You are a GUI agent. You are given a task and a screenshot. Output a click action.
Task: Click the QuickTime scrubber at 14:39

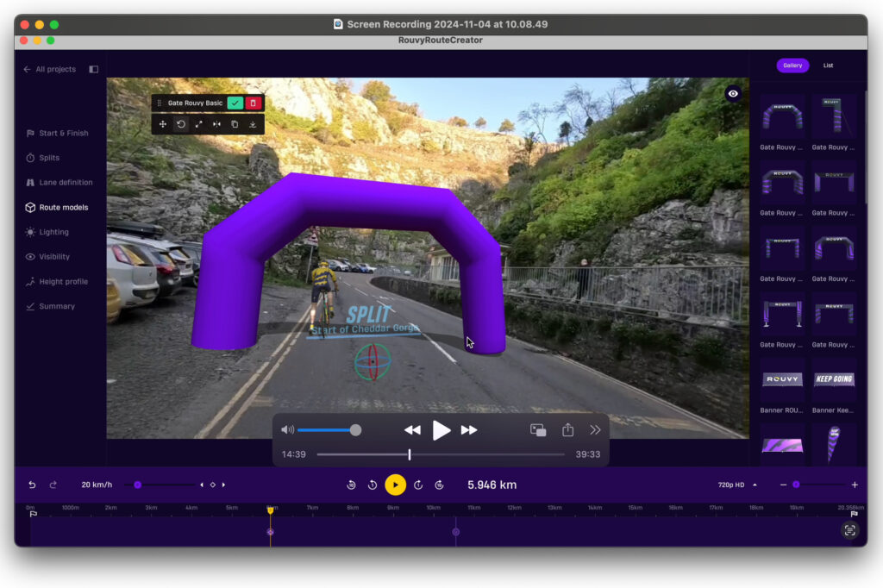pyautogui.click(x=410, y=454)
